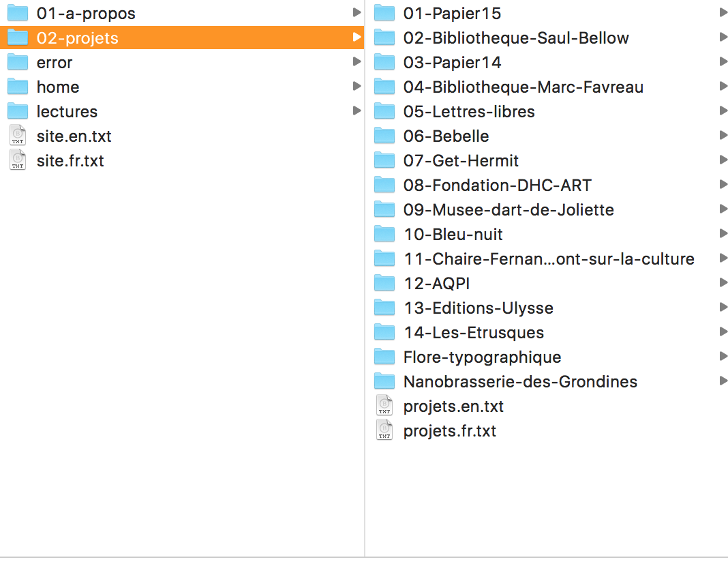Image resolution: width=728 pixels, height=562 pixels.
Task: Expand the 12-AQPI arrow
Action: pos(723,283)
